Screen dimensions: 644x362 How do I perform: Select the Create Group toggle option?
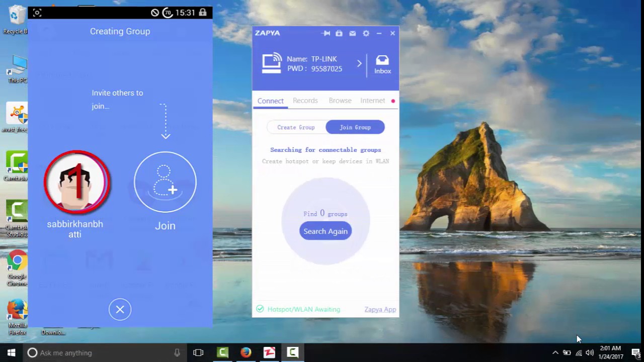click(x=296, y=127)
